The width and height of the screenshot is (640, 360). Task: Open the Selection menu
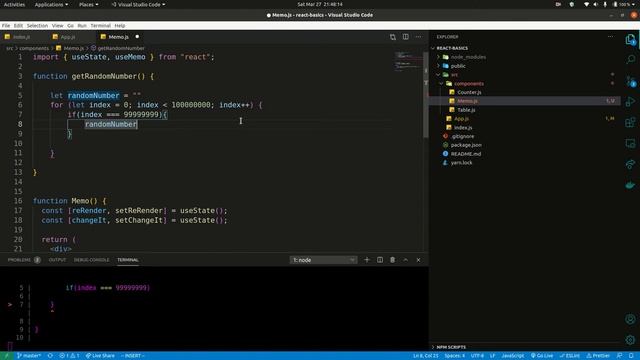(37, 25)
